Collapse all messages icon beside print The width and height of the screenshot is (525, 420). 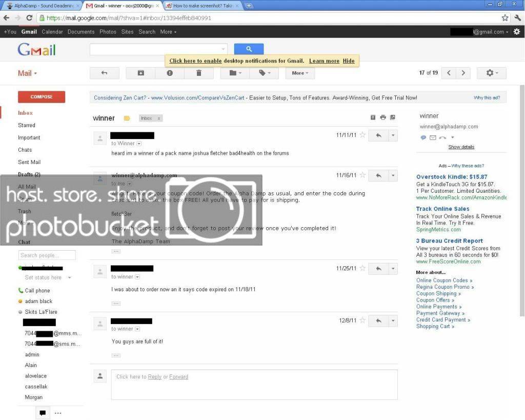[x=373, y=117]
